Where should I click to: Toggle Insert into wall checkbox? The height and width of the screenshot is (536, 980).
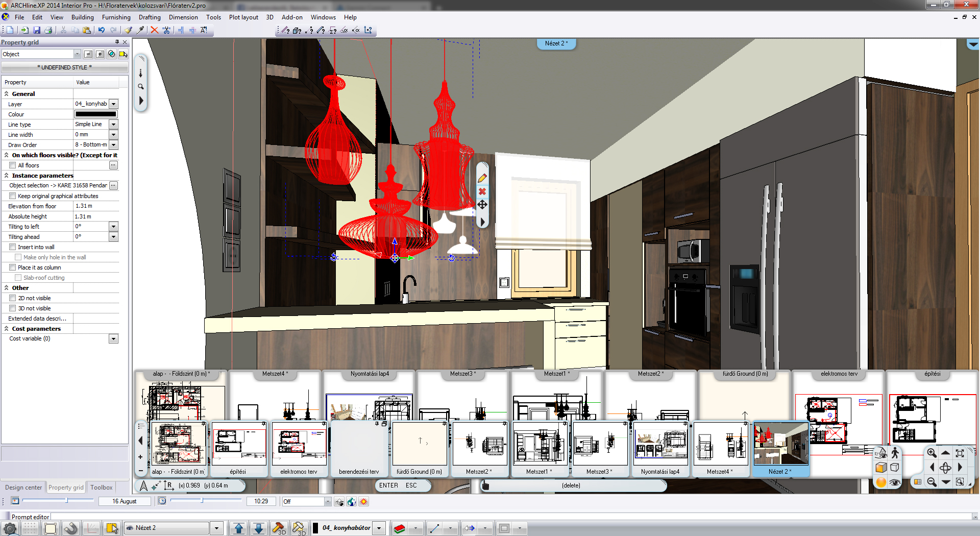pyautogui.click(x=13, y=247)
